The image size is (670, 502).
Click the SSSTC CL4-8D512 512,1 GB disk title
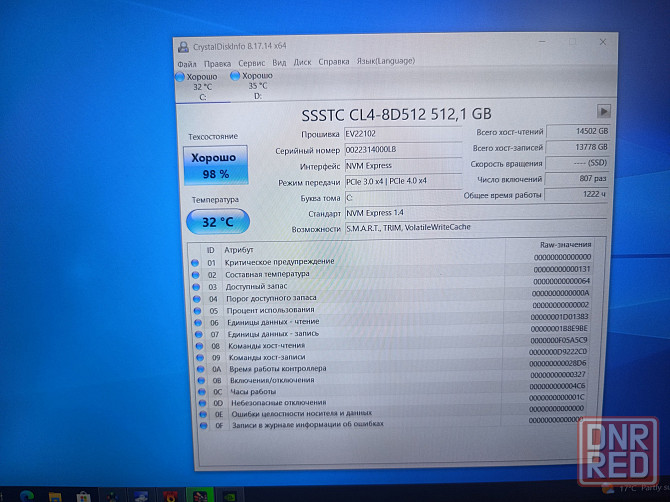397,114
